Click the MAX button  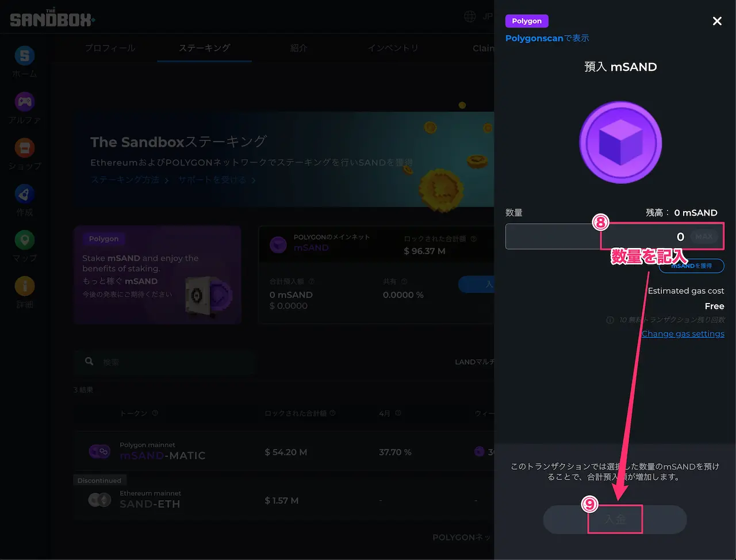tap(704, 236)
